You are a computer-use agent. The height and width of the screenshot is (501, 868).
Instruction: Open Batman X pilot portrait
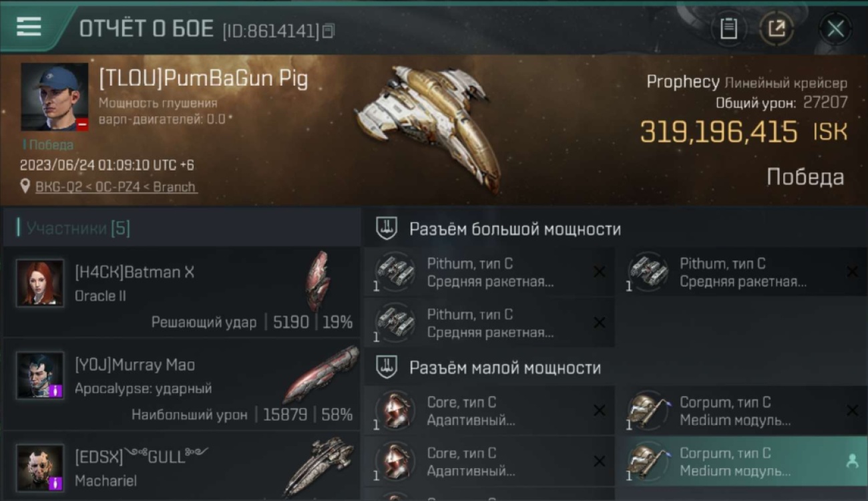tap(40, 283)
